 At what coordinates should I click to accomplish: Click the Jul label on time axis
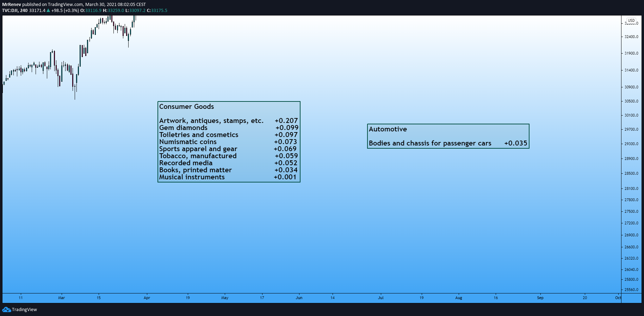(381, 298)
